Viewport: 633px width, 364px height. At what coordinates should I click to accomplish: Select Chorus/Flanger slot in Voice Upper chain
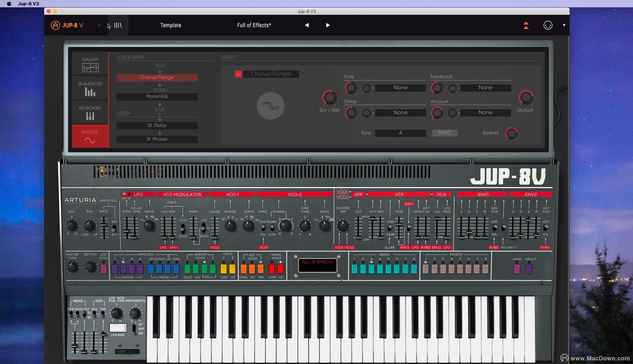(157, 77)
